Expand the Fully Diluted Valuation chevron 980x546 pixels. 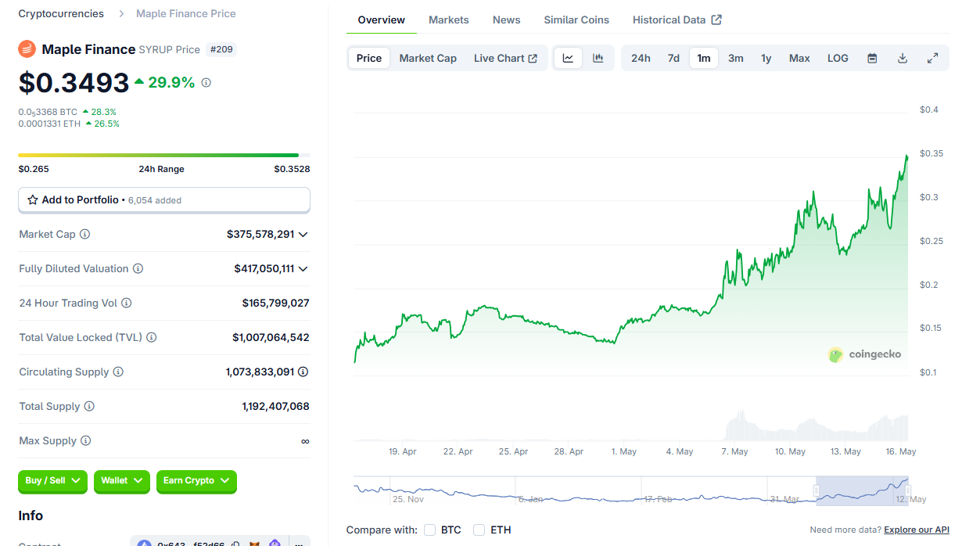tap(303, 268)
